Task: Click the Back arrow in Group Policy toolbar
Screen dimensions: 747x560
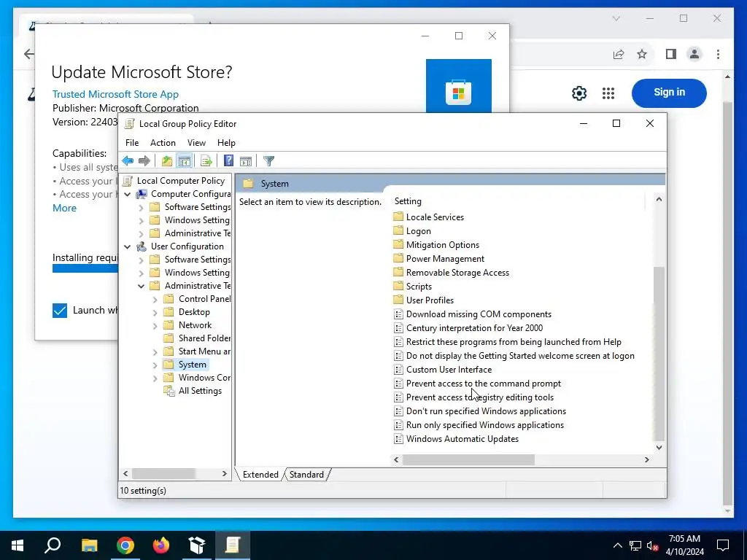Action: pos(128,161)
